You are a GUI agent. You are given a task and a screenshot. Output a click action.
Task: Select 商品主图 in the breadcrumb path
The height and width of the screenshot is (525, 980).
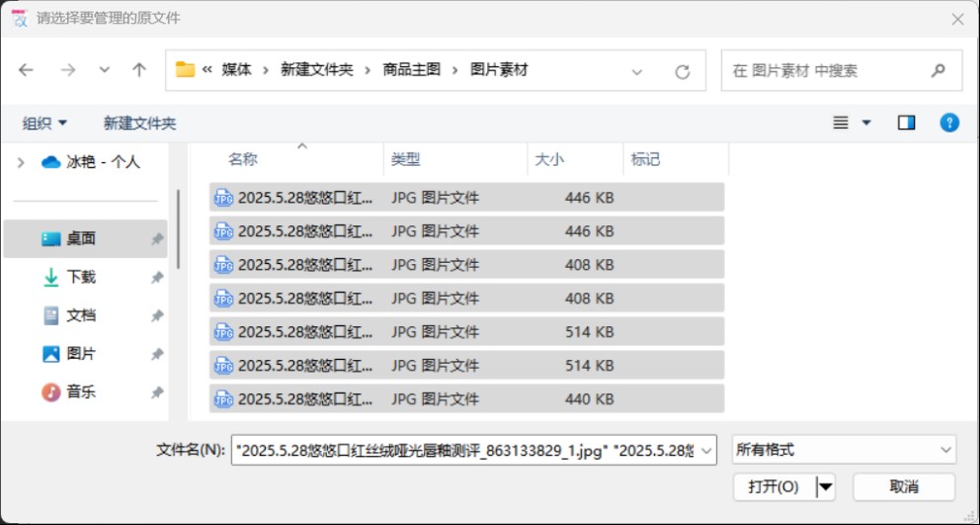[412, 69]
